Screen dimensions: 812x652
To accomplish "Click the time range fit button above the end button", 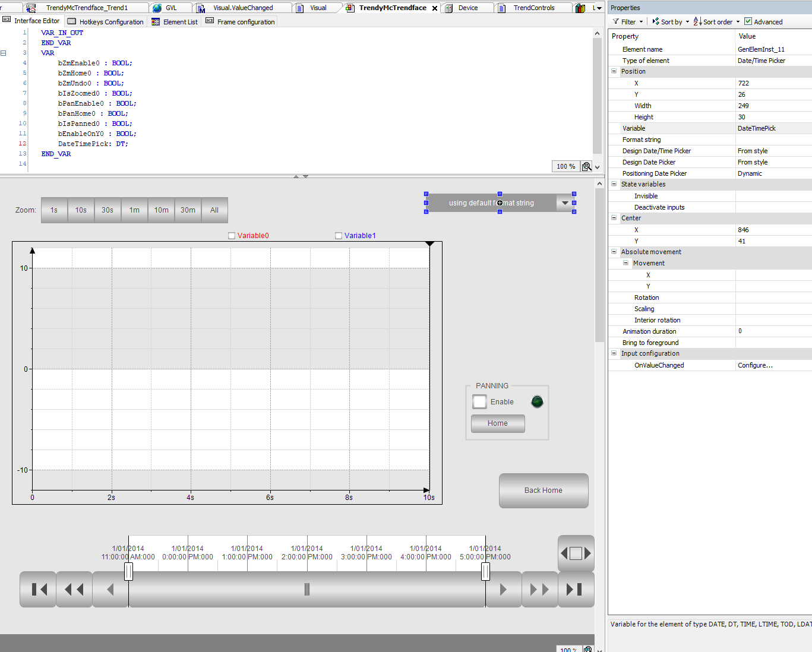I will (x=576, y=553).
